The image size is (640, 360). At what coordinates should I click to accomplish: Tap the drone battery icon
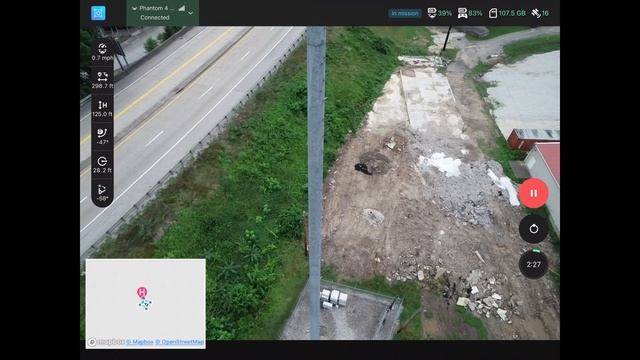point(431,13)
